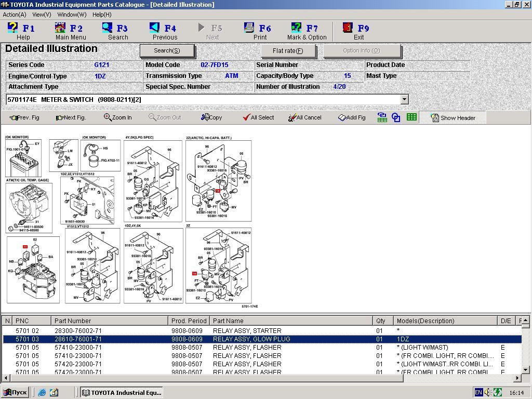Image resolution: width=532 pixels, height=399 pixels.
Task: Click the Models(Description) column header
Action: pyautogui.click(x=445, y=321)
